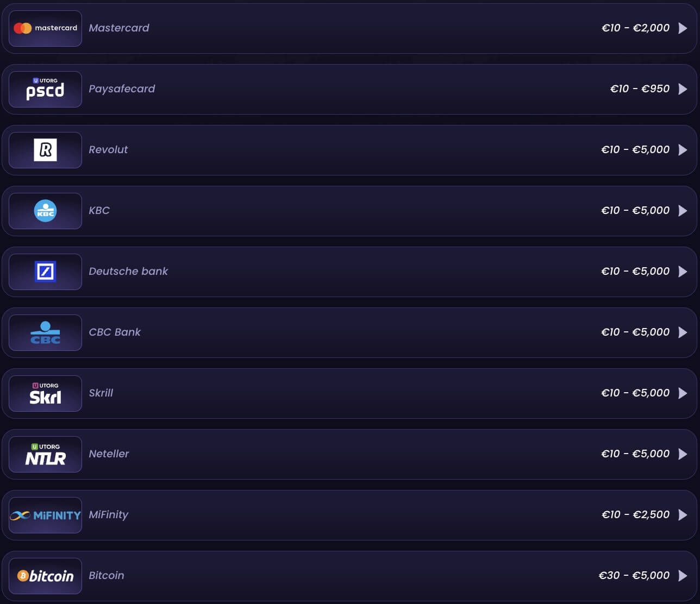This screenshot has height=604, width=700.
Task: Open Bitcoin option via right arrow
Action: [x=683, y=576]
